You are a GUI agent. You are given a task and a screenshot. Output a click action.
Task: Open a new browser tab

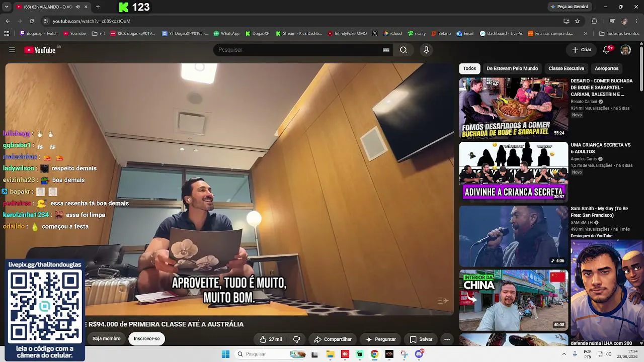tap(98, 7)
